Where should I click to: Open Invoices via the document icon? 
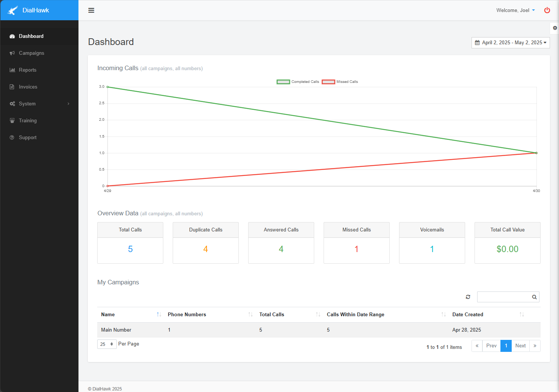(x=12, y=87)
